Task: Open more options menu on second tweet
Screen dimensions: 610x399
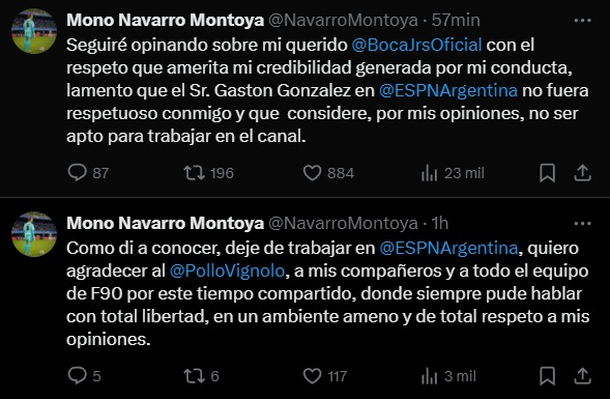Action: click(x=582, y=224)
